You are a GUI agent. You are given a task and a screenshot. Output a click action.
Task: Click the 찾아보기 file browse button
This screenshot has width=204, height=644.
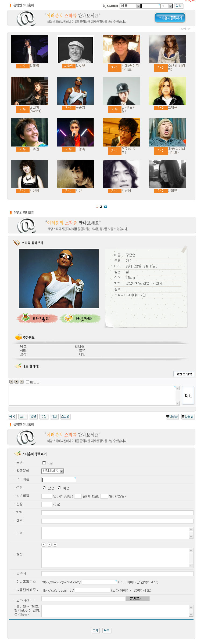pyautogui.click(x=138, y=598)
